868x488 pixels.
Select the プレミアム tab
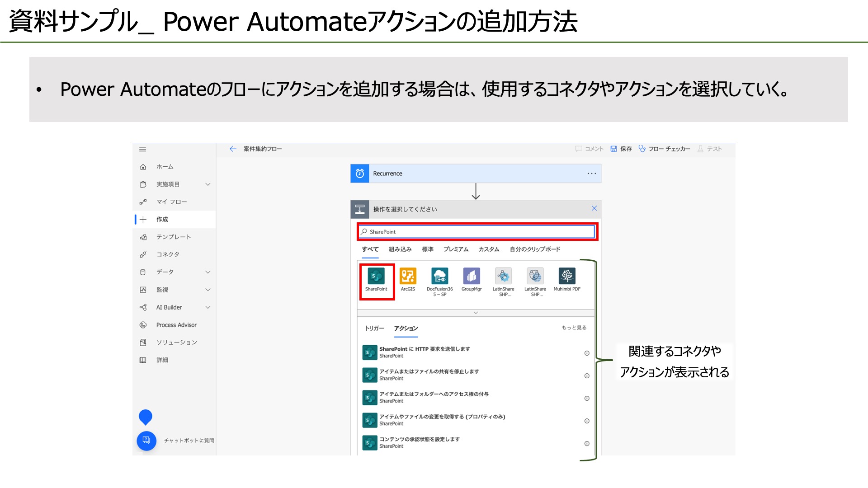coord(456,249)
